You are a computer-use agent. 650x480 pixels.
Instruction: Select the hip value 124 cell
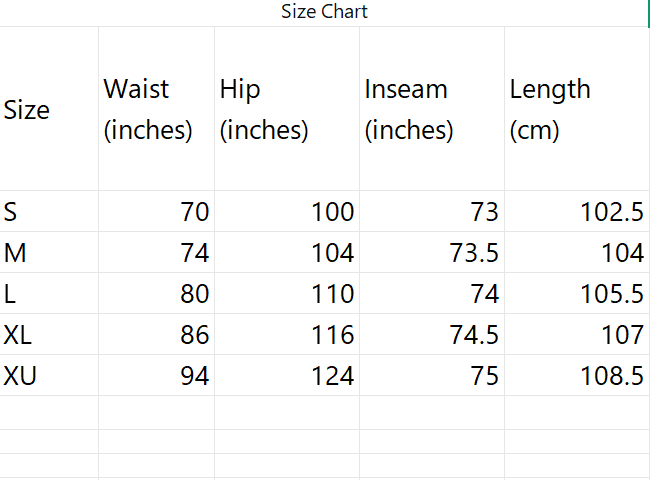[287, 376]
